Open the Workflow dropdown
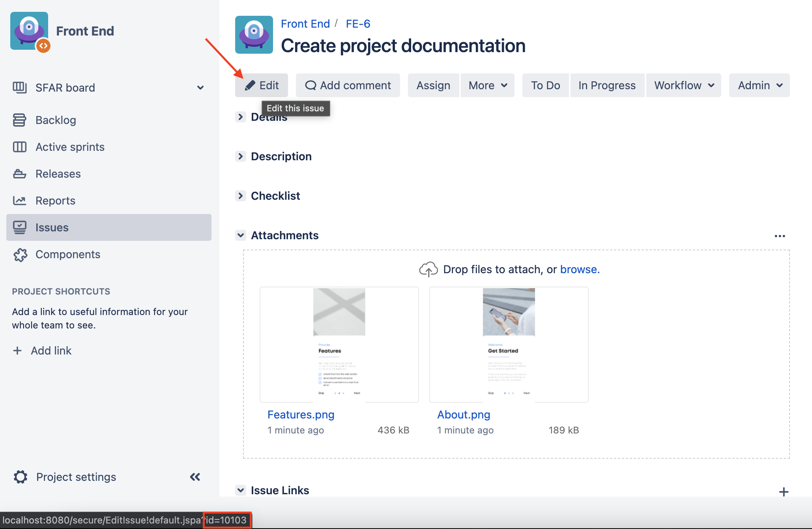 point(684,85)
